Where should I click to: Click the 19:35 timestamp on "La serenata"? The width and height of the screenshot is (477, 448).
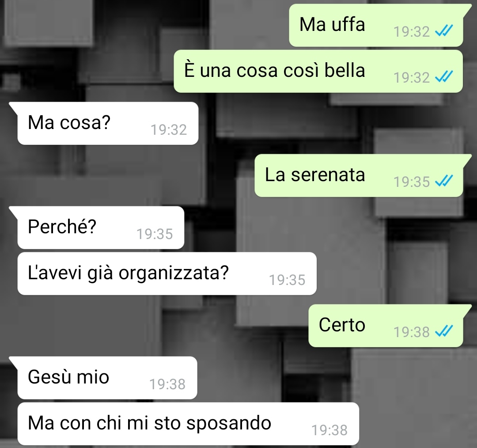(x=412, y=182)
